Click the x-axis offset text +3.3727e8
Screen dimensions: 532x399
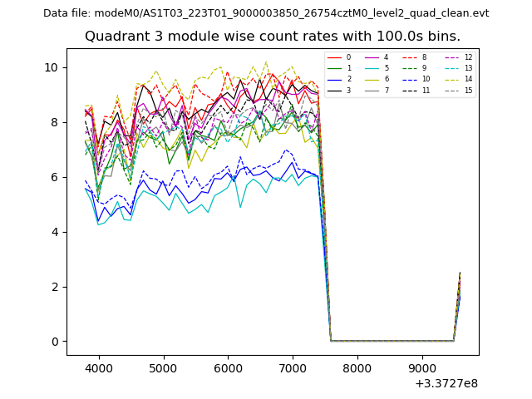[x=445, y=383]
